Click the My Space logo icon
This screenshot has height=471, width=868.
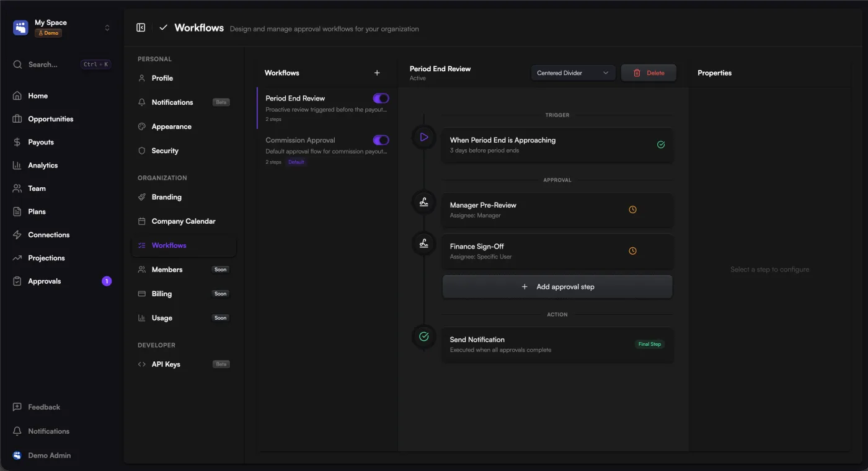[21, 28]
